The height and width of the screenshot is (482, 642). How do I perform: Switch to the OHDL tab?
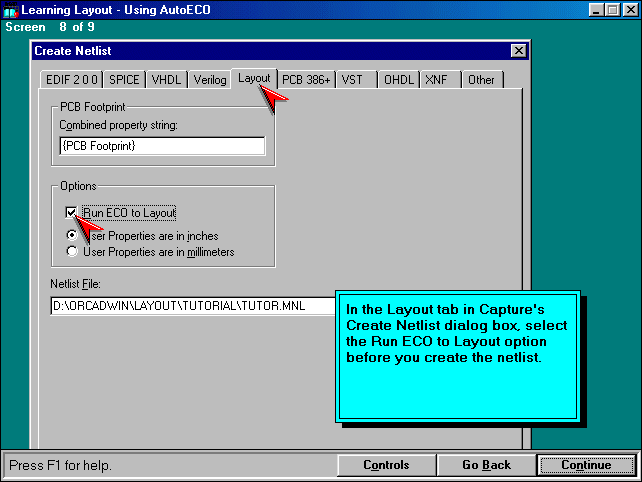click(x=398, y=80)
